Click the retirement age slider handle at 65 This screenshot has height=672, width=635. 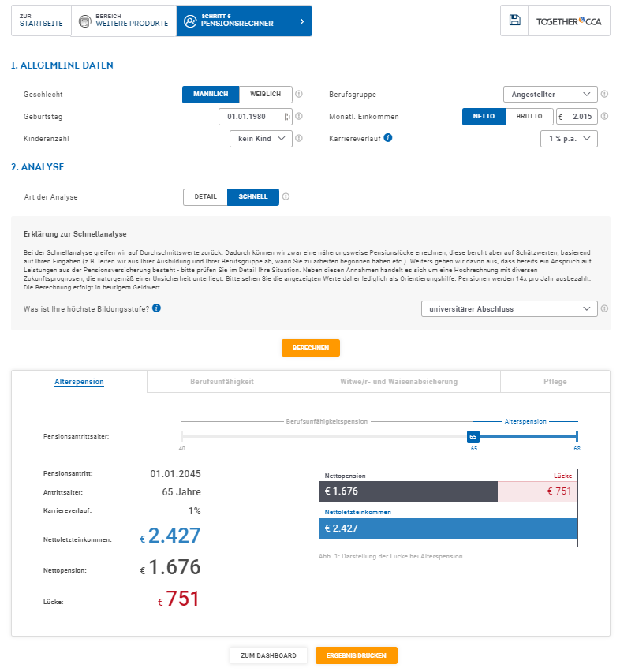[x=473, y=436]
